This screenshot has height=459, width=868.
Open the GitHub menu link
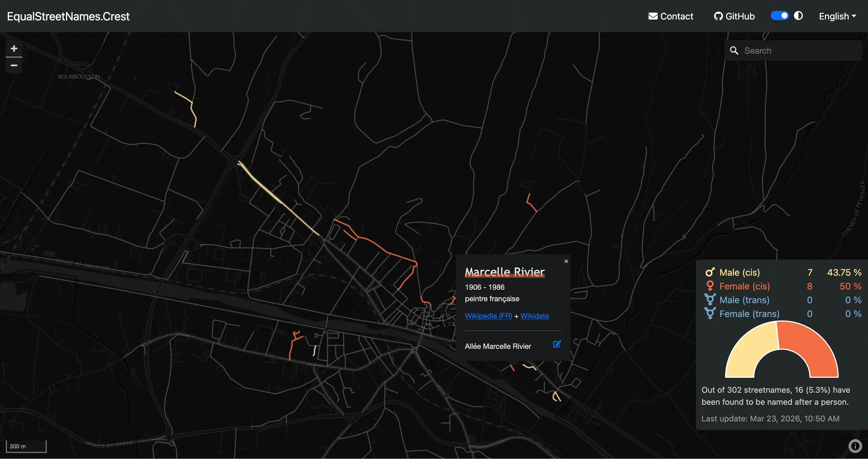coord(734,16)
